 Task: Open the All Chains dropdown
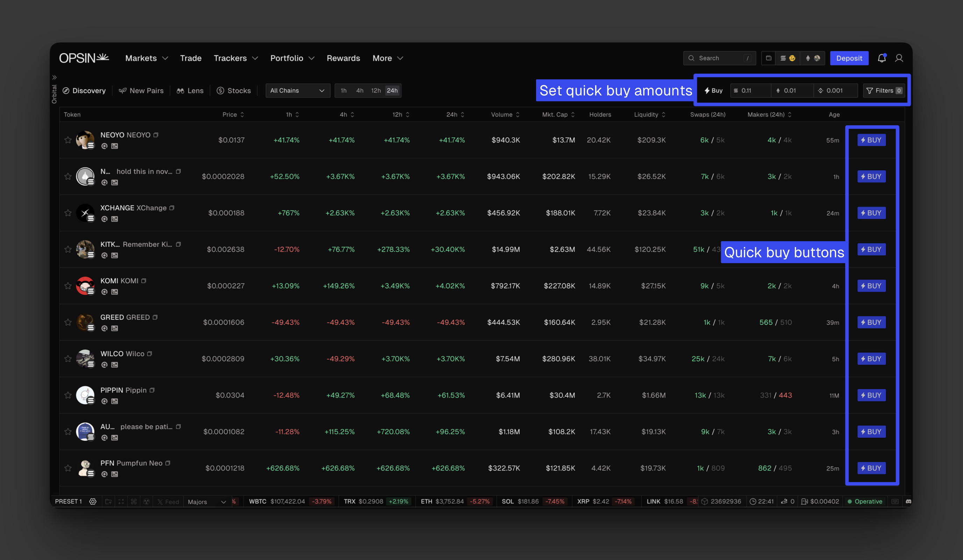tap(297, 91)
